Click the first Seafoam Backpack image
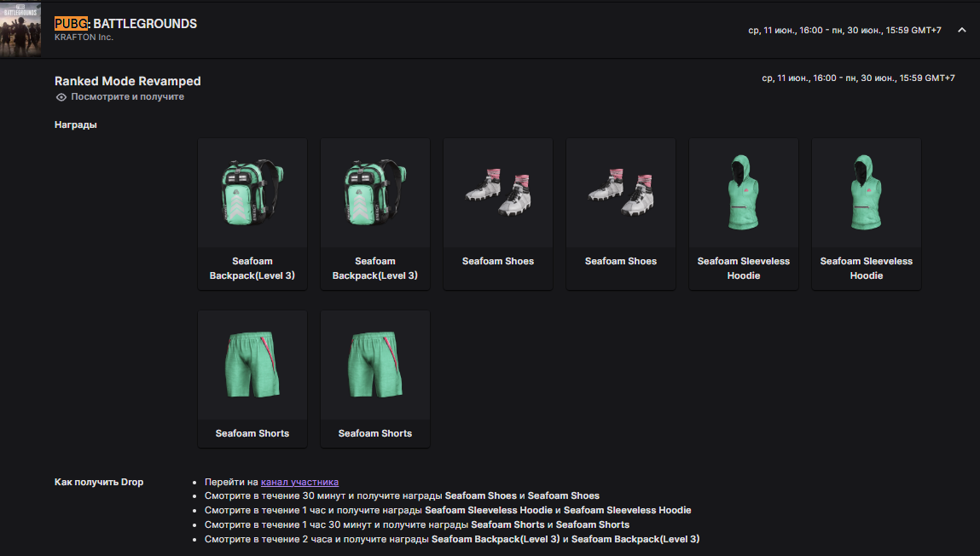Screen dimensions: 980x556 252,193
